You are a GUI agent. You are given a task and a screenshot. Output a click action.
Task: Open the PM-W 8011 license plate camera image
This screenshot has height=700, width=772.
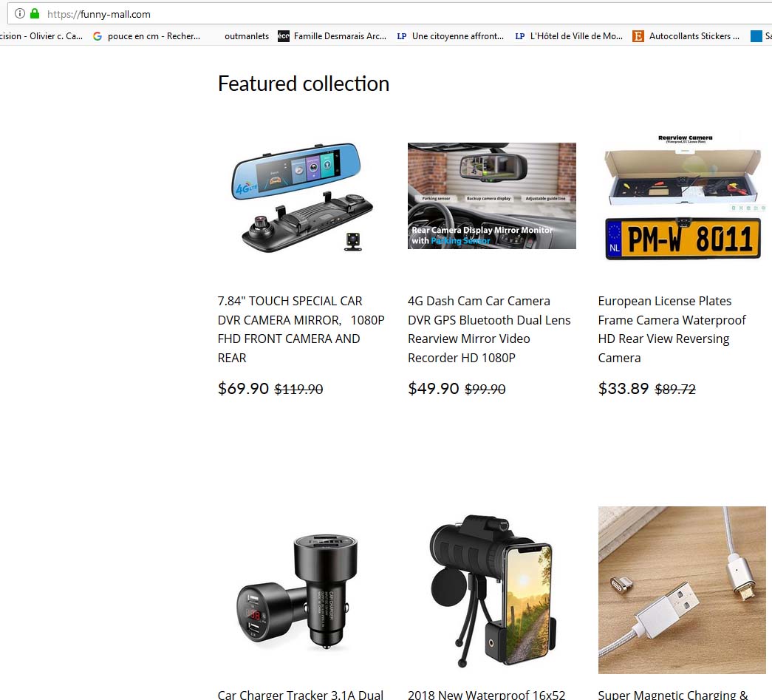coord(682,197)
